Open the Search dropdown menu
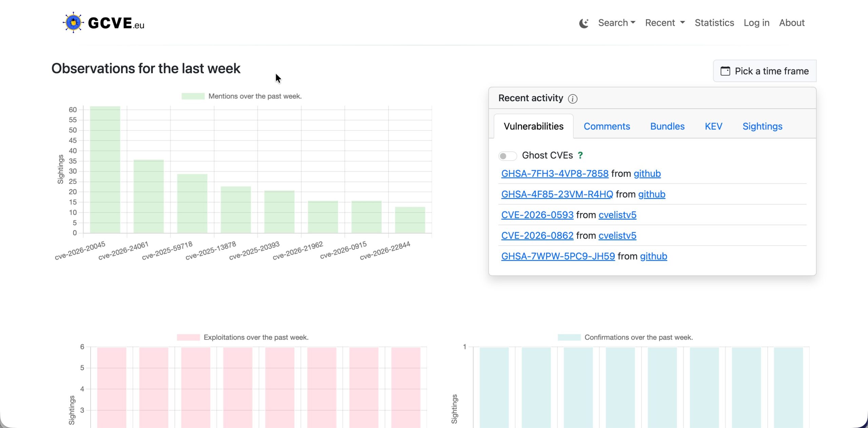This screenshot has height=428, width=868. tap(616, 23)
